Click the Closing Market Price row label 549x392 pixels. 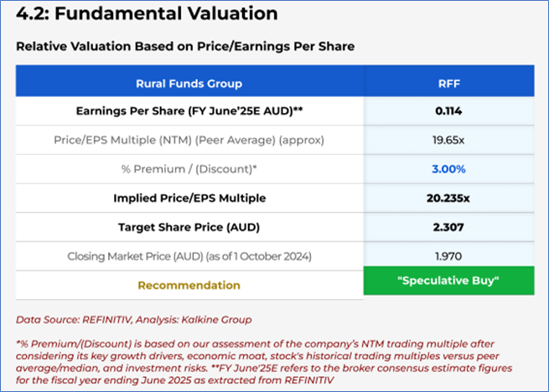pyautogui.click(x=189, y=256)
